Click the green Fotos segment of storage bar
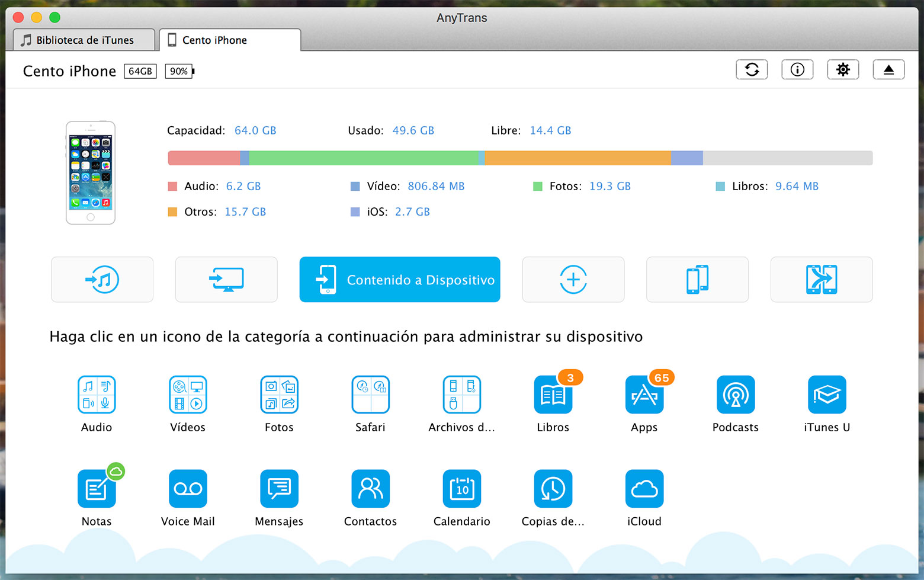Viewport: 924px width, 580px height. tap(364, 158)
